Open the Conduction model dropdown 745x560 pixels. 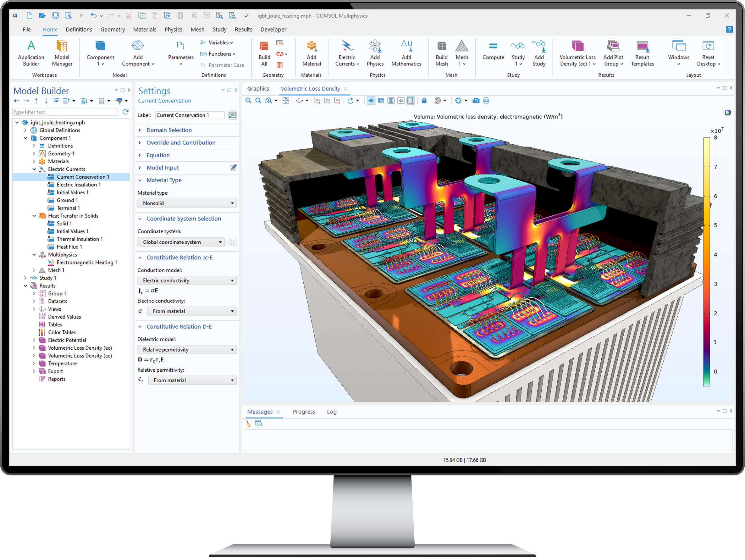coord(187,280)
